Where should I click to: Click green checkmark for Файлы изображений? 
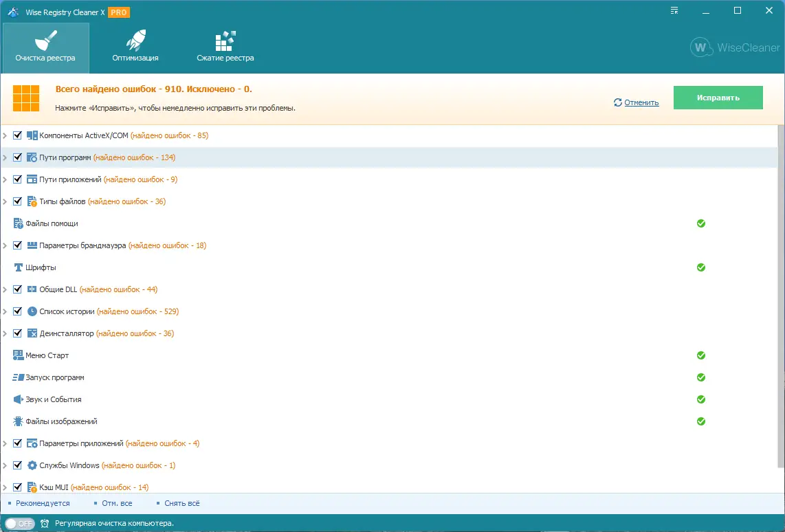[x=701, y=421]
